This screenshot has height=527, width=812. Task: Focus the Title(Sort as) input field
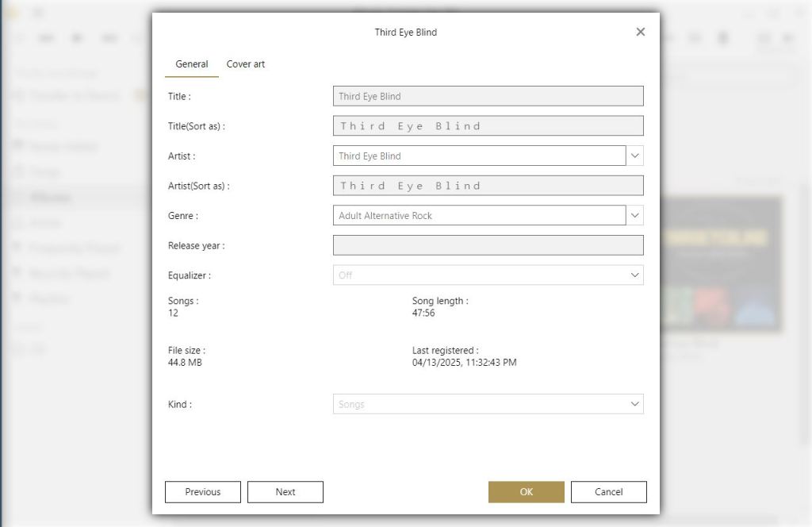[488, 126]
